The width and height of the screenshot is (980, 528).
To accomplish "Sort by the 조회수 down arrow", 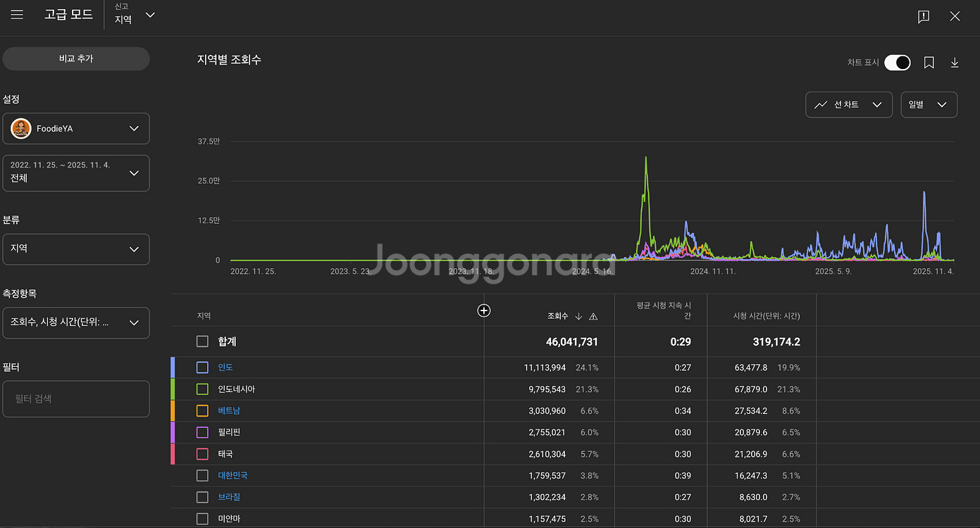I will (x=578, y=316).
